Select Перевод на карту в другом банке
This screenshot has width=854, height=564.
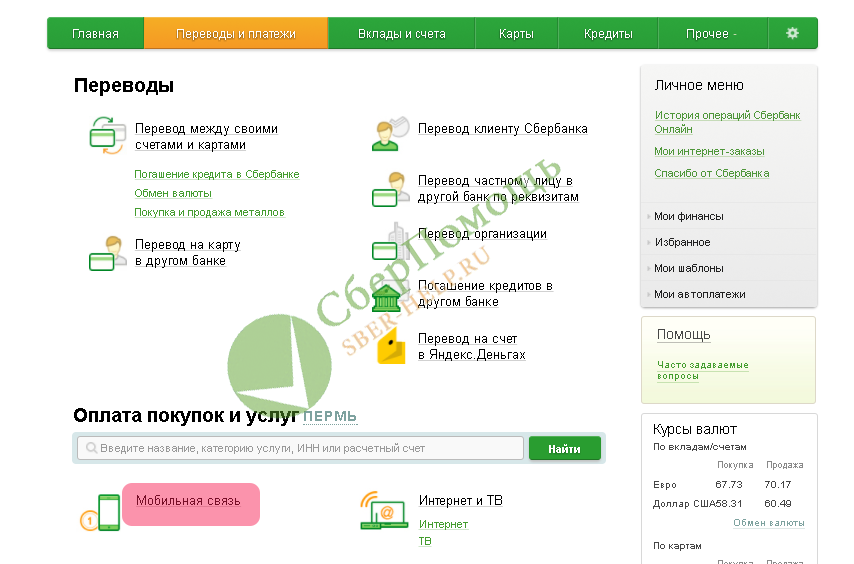point(187,253)
